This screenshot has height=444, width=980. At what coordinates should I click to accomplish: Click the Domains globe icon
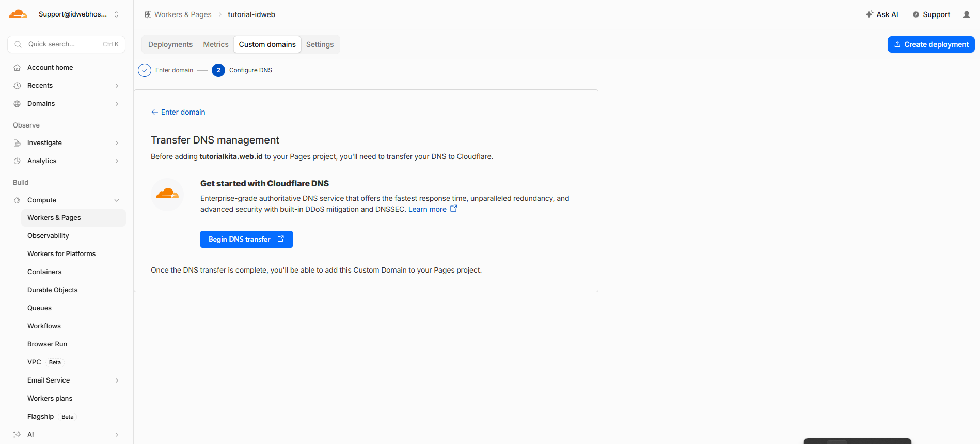(17, 104)
